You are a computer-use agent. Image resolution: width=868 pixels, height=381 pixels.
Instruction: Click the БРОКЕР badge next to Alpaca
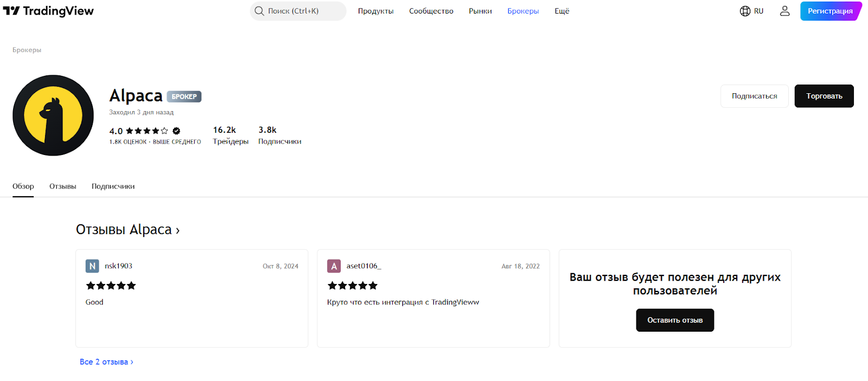tap(184, 96)
